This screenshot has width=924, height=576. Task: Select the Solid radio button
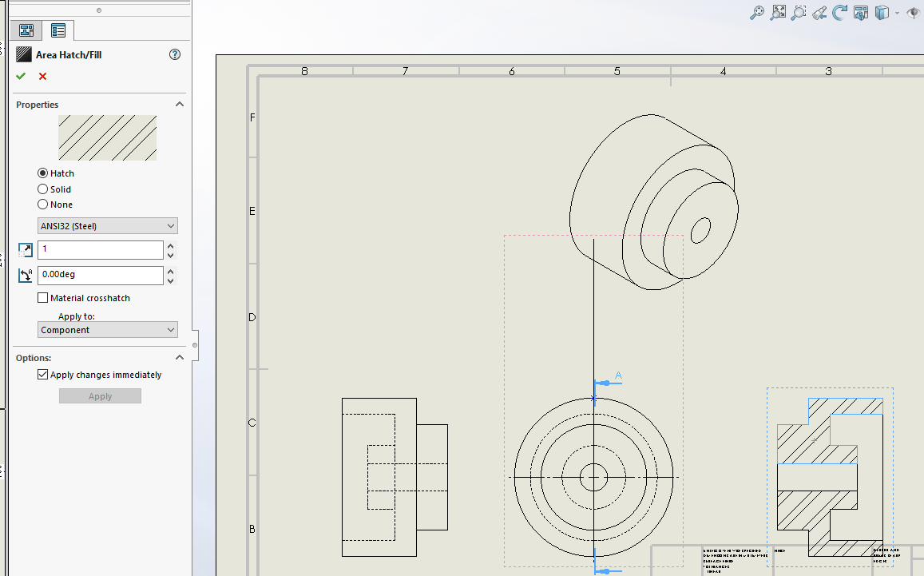pyautogui.click(x=42, y=189)
